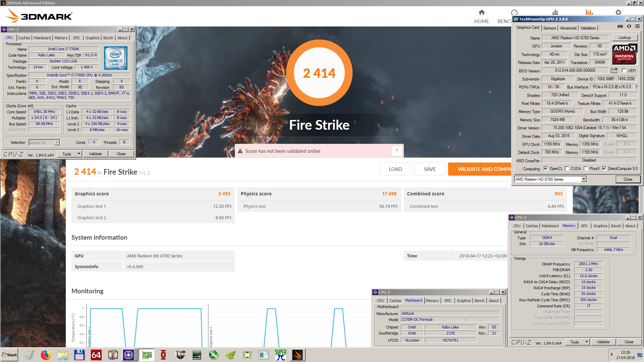Open SuperPI from the taskbar
The height and width of the screenshot is (362, 644).
(280, 355)
